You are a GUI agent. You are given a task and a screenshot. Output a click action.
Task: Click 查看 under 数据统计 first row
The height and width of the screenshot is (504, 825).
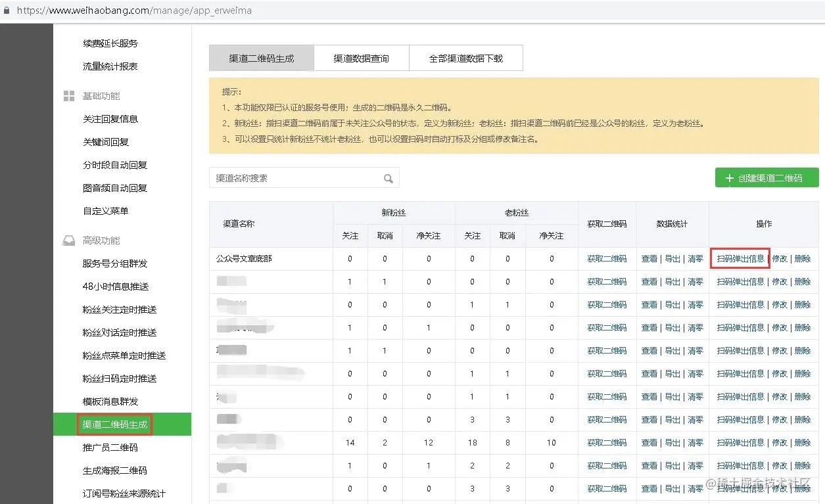(649, 258)
